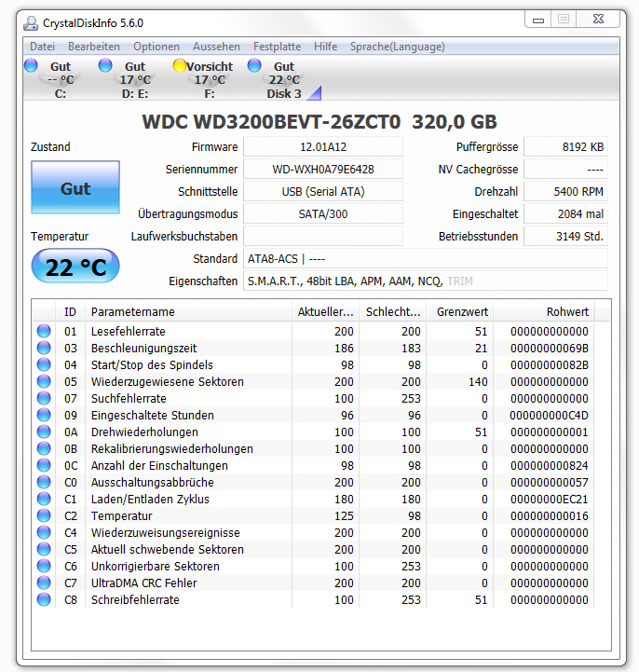The height and width of the screenshot is (672, 639).
Task: Click status orb of Suchfehlerrate row
Action: [44, 398]
